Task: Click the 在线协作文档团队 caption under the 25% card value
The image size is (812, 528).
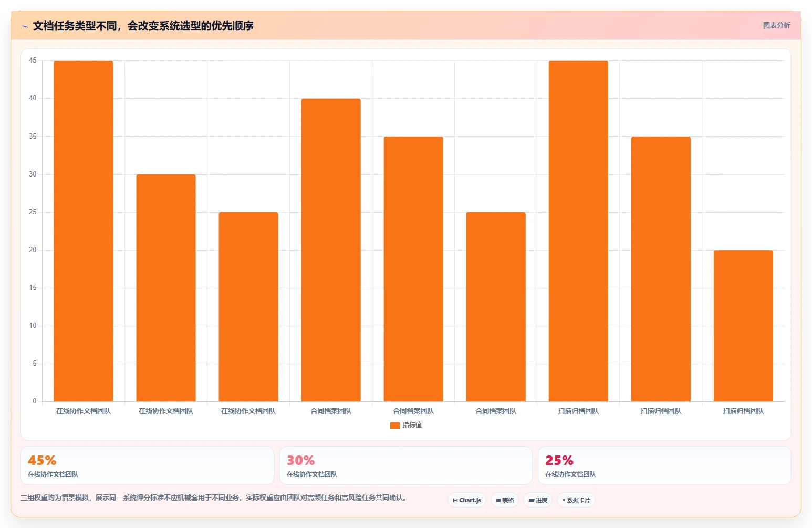Action: [x=570, y=474]
